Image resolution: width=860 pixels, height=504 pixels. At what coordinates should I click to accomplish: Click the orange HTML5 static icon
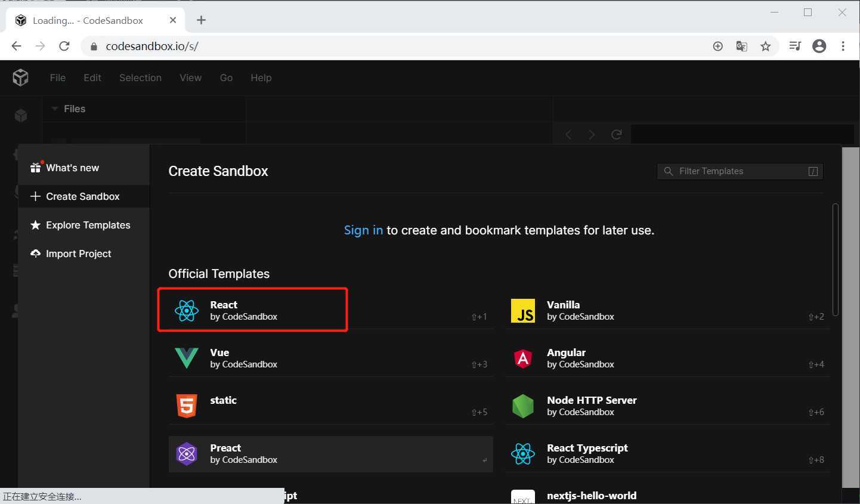pyautogui.click(x=187, y=406)
